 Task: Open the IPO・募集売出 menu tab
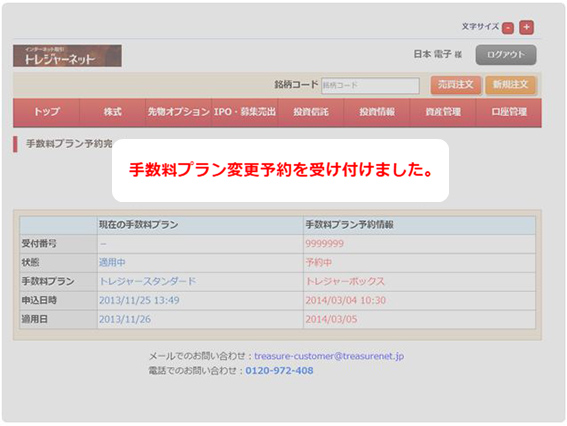pos(245,112)
